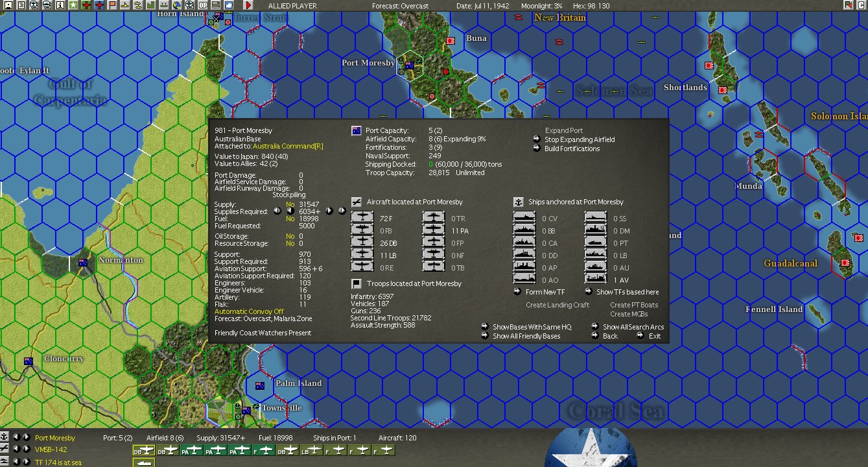Viewport: 868px width, 467px height.
Task: Click yellow 'Port Moresby' in bottom bar
Action: pyautogui.click(x=55, y=438)
